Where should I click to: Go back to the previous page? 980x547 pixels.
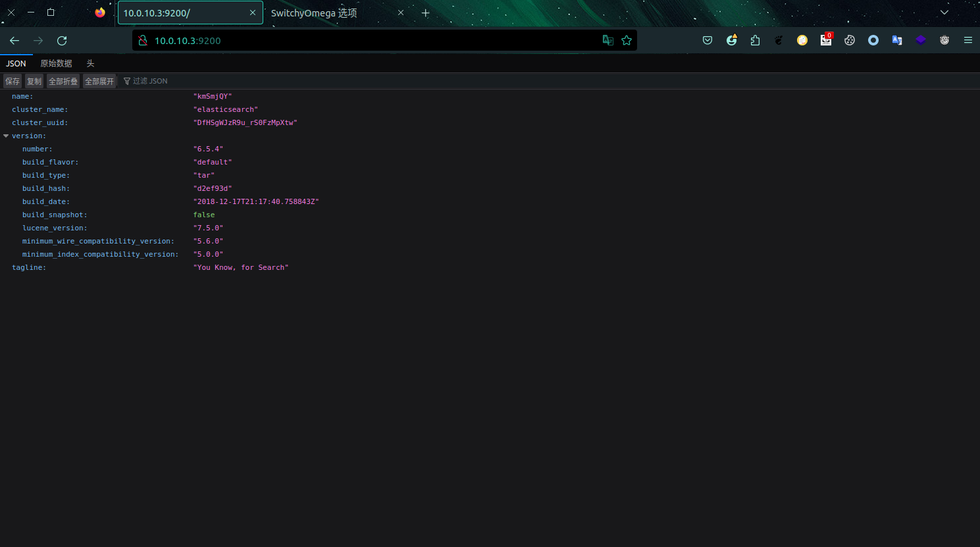pos(14,40)
